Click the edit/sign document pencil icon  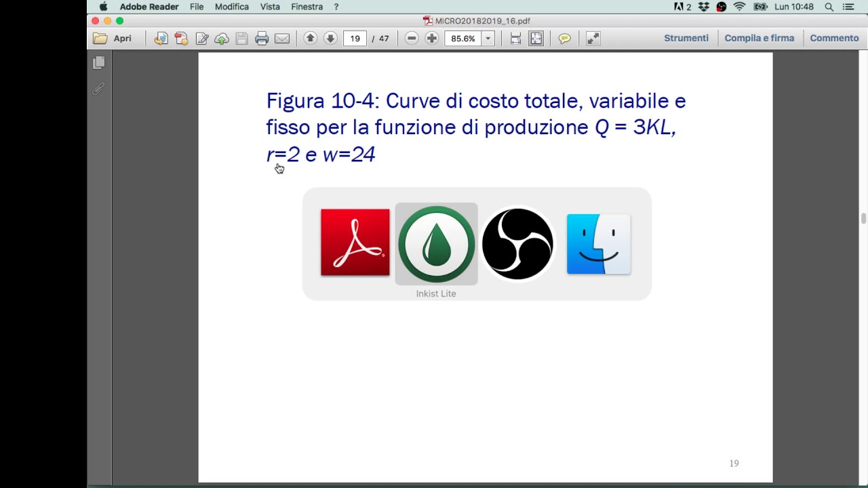201,39
